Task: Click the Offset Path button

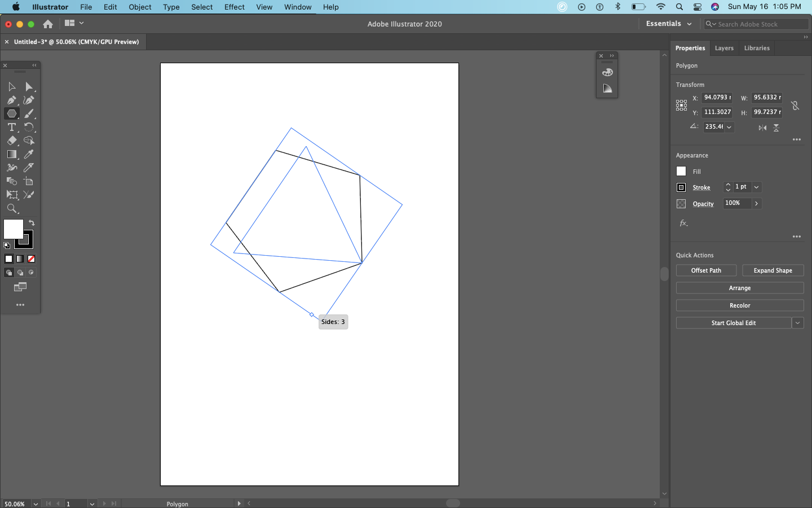Action: 706,270
